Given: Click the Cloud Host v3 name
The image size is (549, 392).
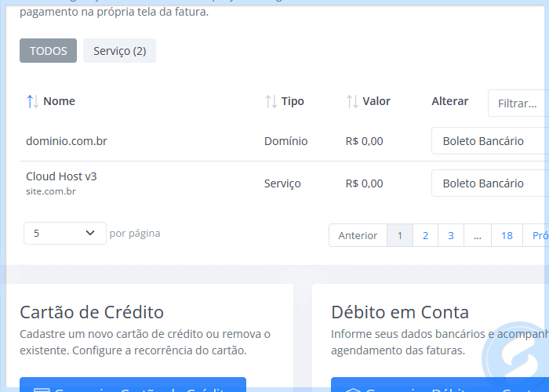Looking at the screenshot, I should click(x=61, y=176).
